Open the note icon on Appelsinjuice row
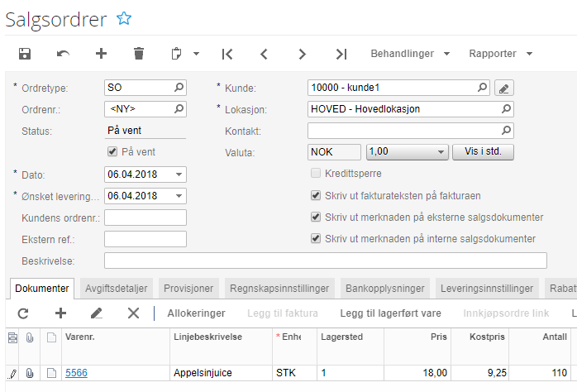 (51, 373)
